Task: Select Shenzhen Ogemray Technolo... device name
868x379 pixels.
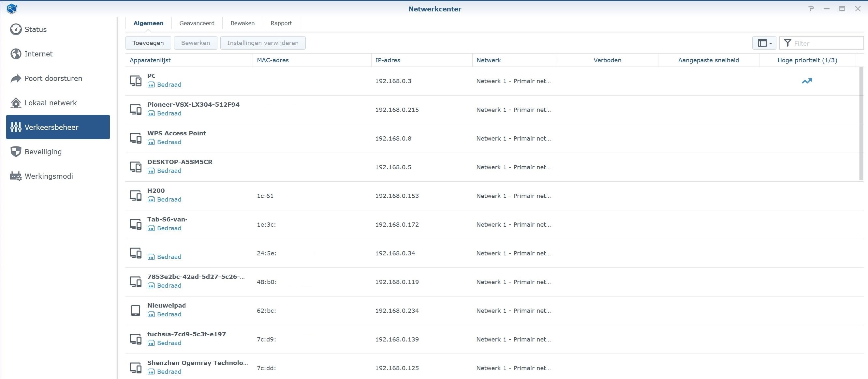Action: click(x=198, y=363)
